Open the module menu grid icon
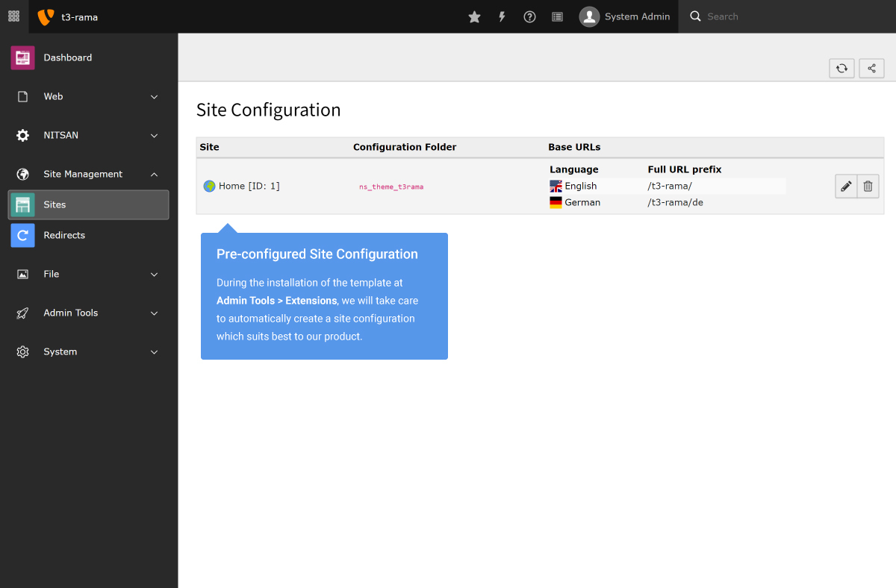Viewport: 896px width, 588px height. 13,16
